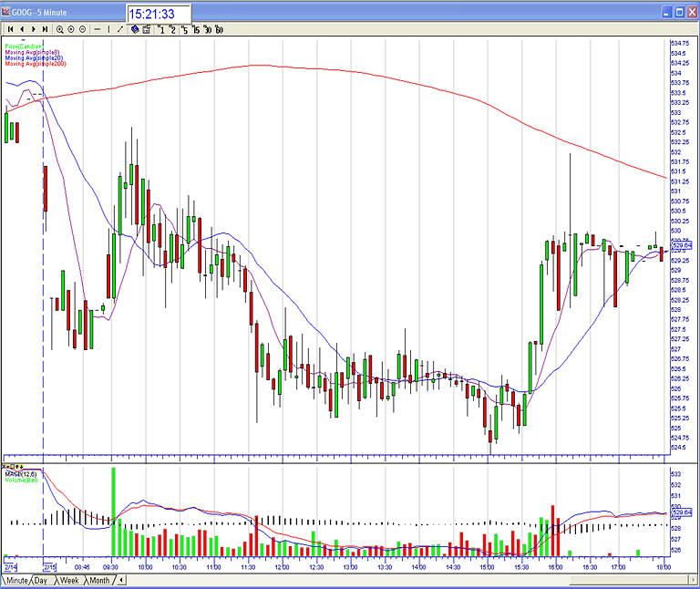Switch to the Week tab
Image resolution: width=700 pixels, height=589 pixels.
click(70, 580)
